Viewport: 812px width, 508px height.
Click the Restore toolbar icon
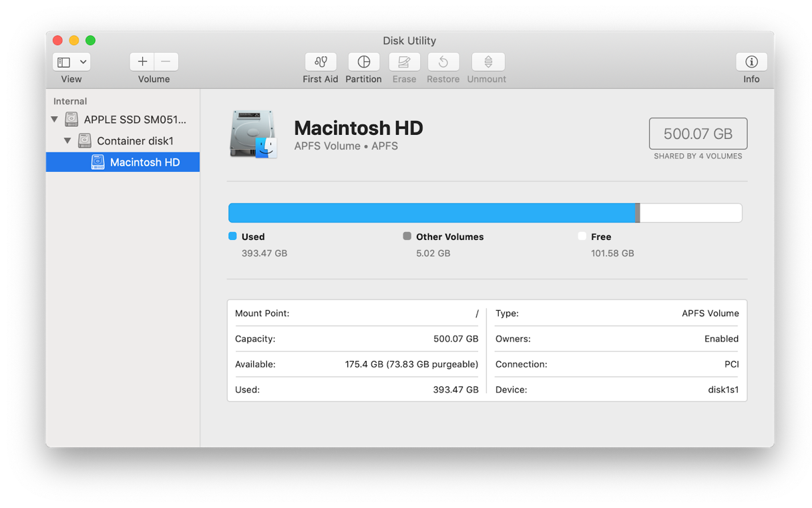click(443, 61)
